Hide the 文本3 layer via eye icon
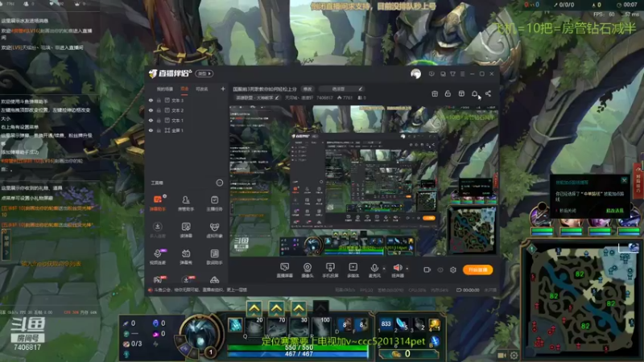The width and height of the screenshot is (644, 362). (x=151, y=100)
